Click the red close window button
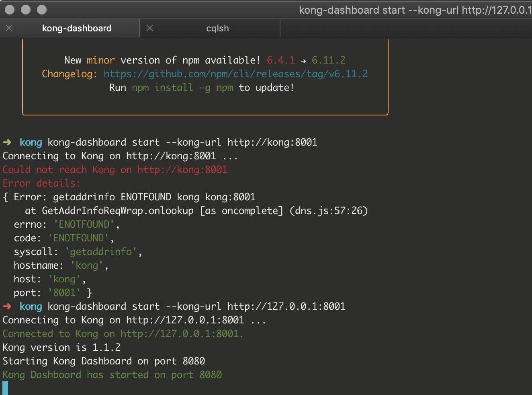 tap(10, 10)
